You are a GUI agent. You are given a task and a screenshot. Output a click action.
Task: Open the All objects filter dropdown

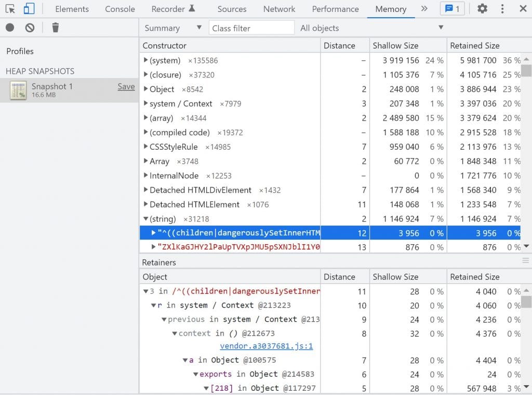pos(370,28)
